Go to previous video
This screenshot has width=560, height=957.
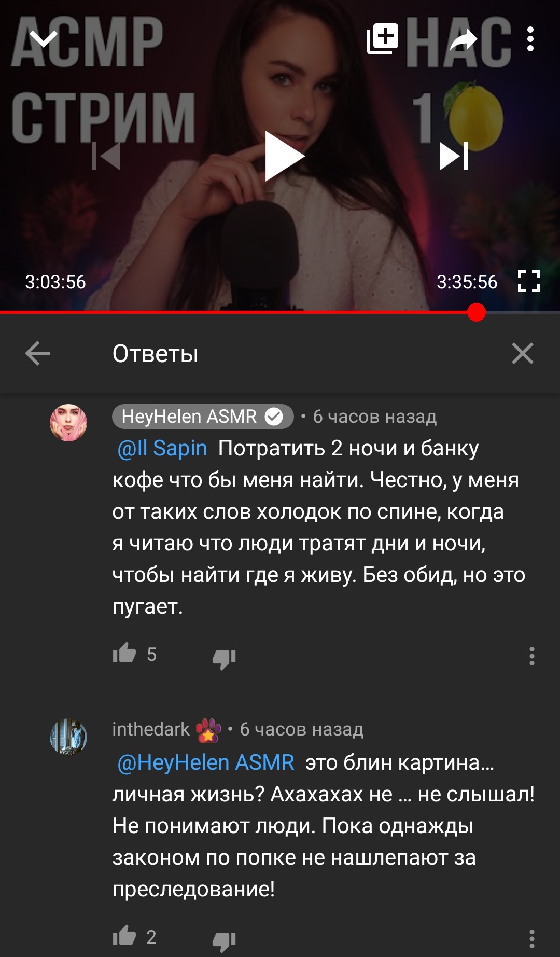106,156
